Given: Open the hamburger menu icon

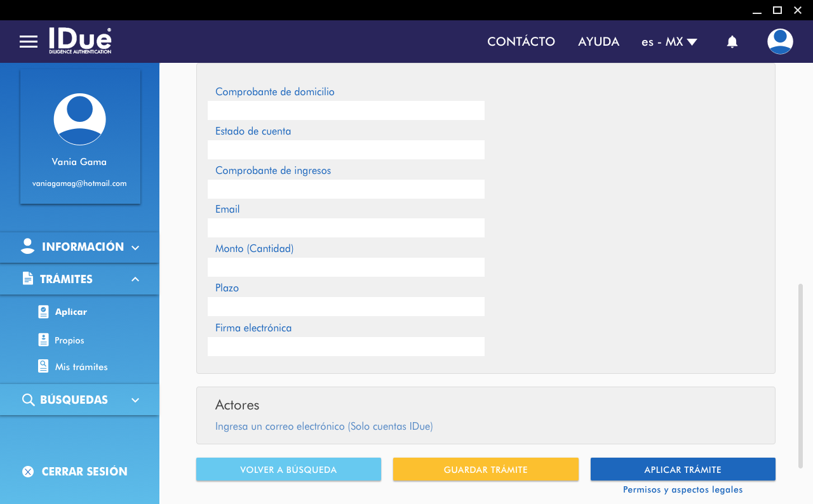Looking at the screenshot, I should click(29, 42).
